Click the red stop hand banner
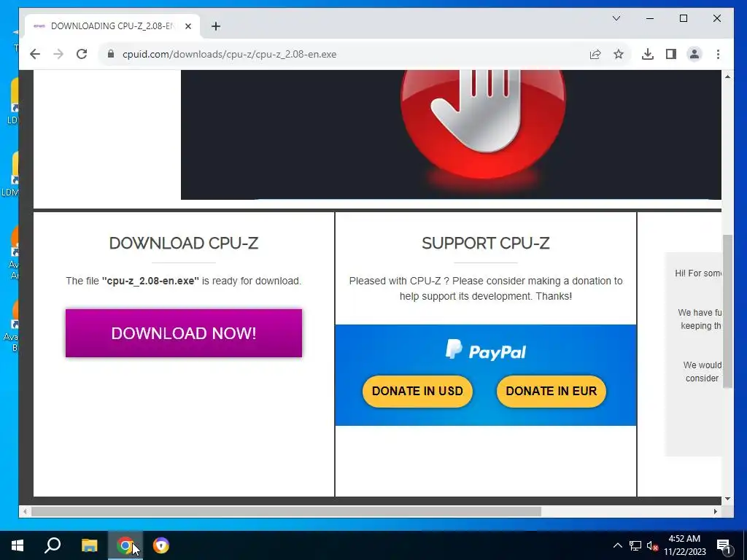Screen dimensions: 747x560 451,134
